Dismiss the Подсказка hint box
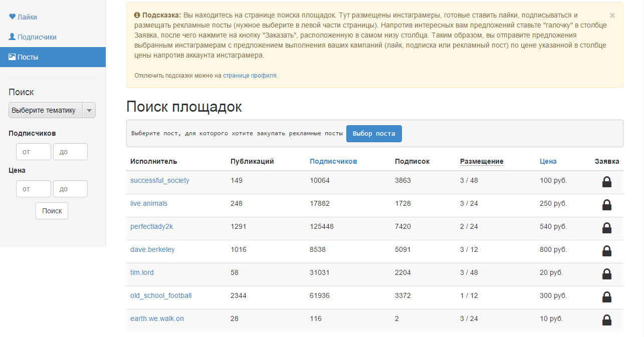Screen dimensions: 644x337 click(x=612, y=15)
